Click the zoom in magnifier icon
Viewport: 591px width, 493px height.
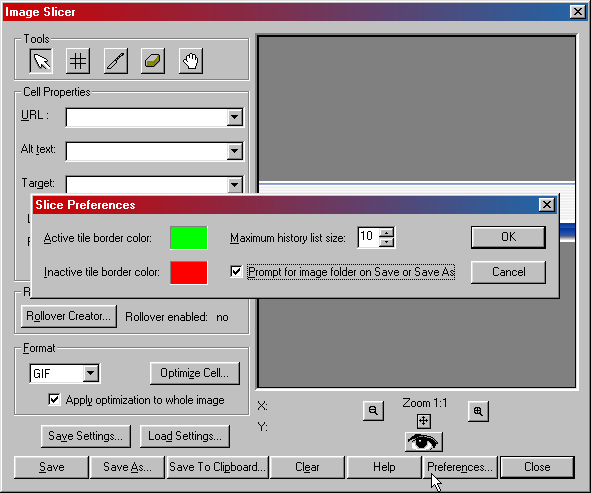click(478, 411)
